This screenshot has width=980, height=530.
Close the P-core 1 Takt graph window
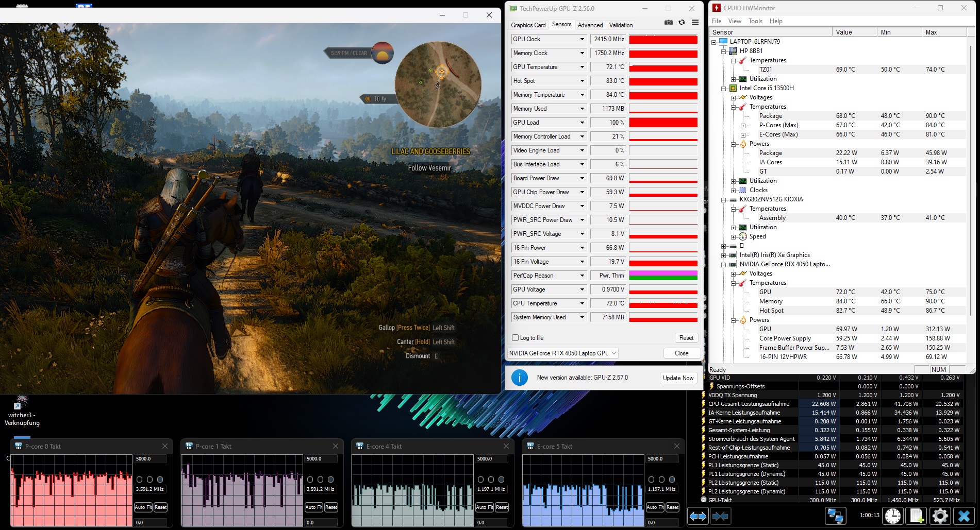coord(336,446)
